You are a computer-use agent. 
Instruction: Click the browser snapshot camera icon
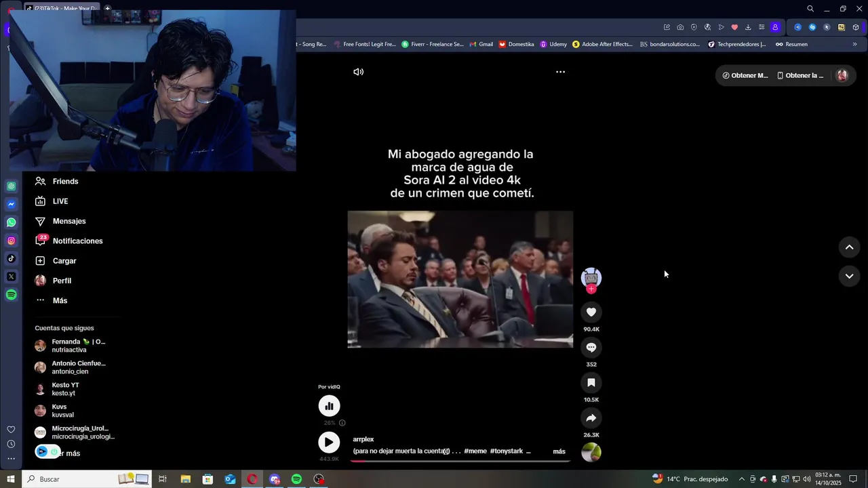(680, 27)
